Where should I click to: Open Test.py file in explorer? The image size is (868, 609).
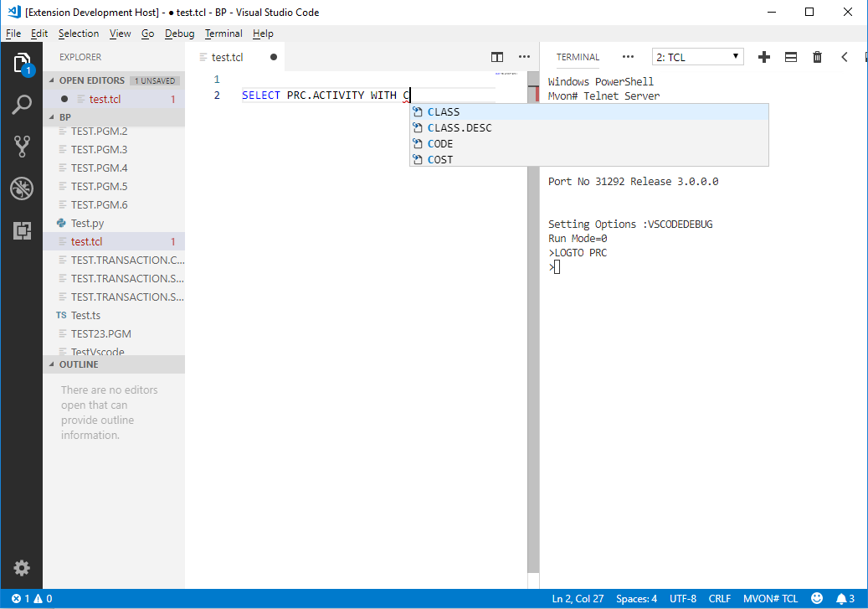114,224
